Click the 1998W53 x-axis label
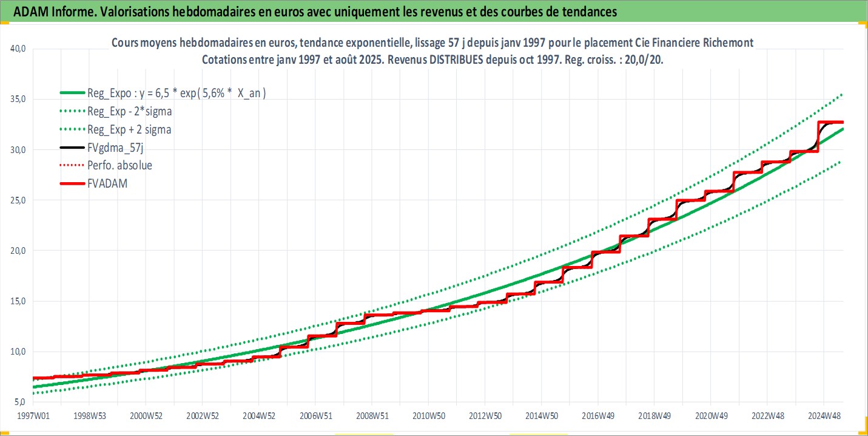The image size is (868, 436). (89, 415)
